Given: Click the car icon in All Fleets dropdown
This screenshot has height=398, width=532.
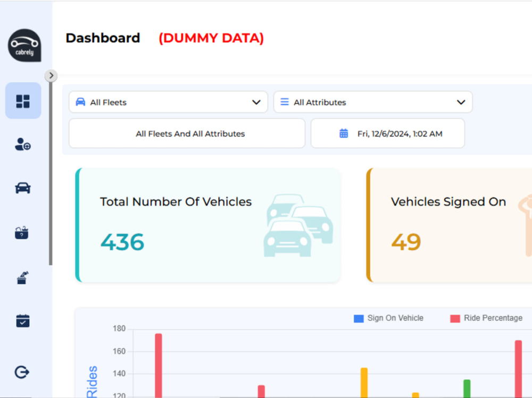Looking at the screenshot, I should pos(80,101).
